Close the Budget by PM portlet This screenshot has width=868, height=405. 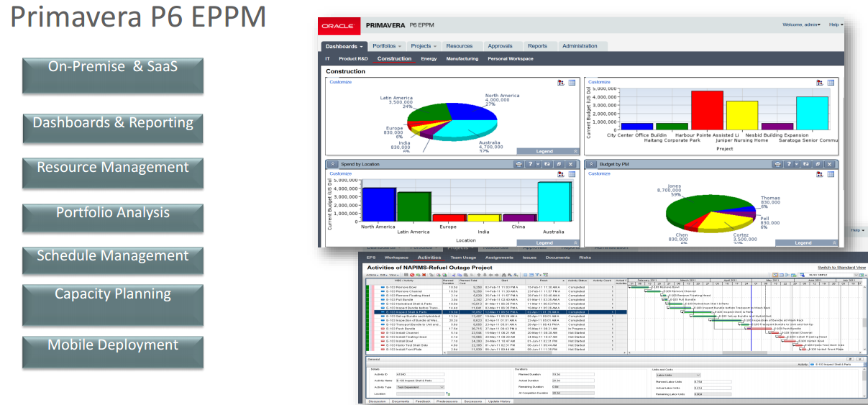(831, 164)
